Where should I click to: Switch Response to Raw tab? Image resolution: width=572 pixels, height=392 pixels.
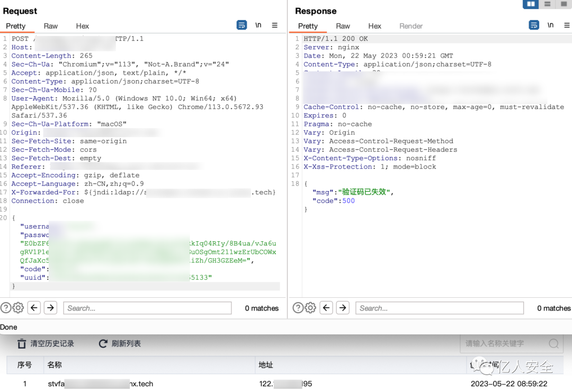pos(343,26)
